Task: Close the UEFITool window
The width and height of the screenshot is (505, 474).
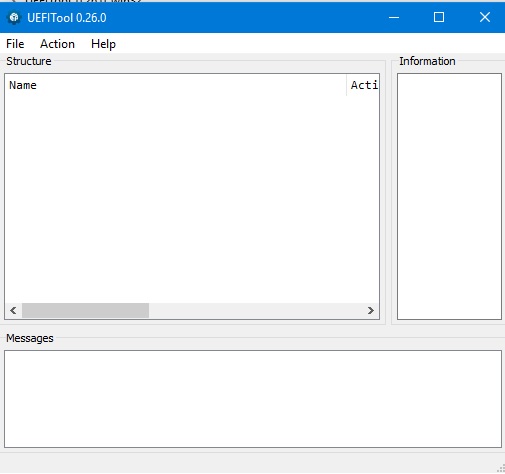Action: [484, 17]
